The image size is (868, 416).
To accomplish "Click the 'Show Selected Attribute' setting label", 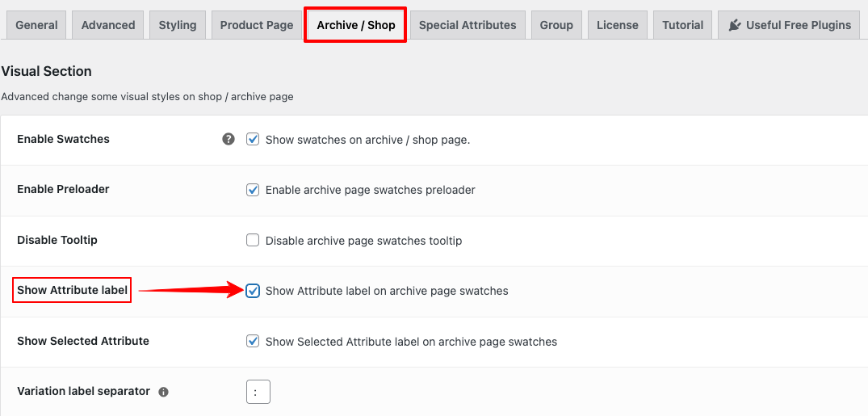I will [x=83, y=341].
